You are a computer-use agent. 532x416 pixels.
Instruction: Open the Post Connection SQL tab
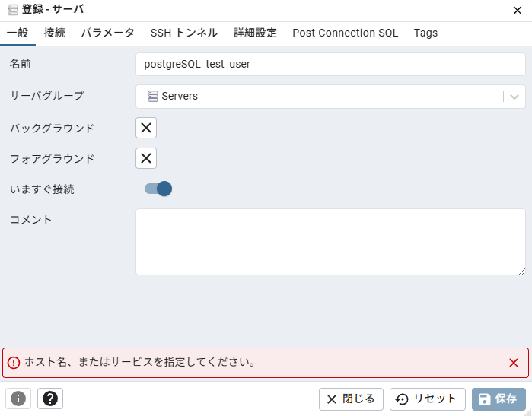click(x=346, y=33)
